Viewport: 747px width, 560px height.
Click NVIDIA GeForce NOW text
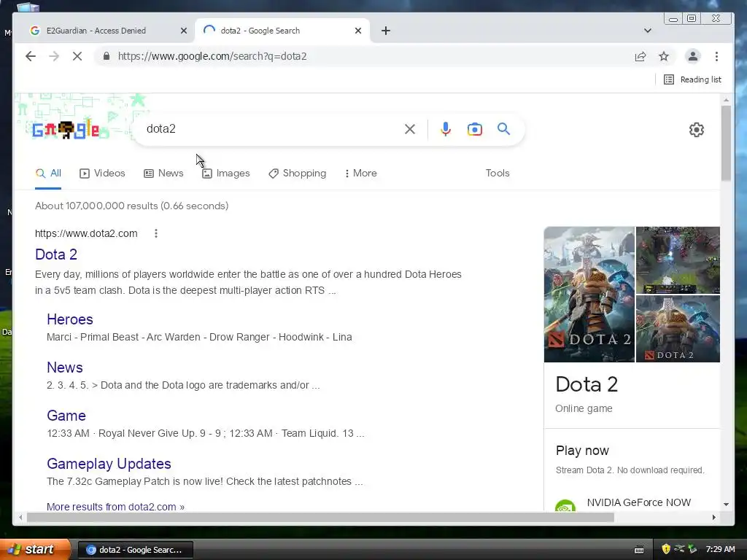638,502
